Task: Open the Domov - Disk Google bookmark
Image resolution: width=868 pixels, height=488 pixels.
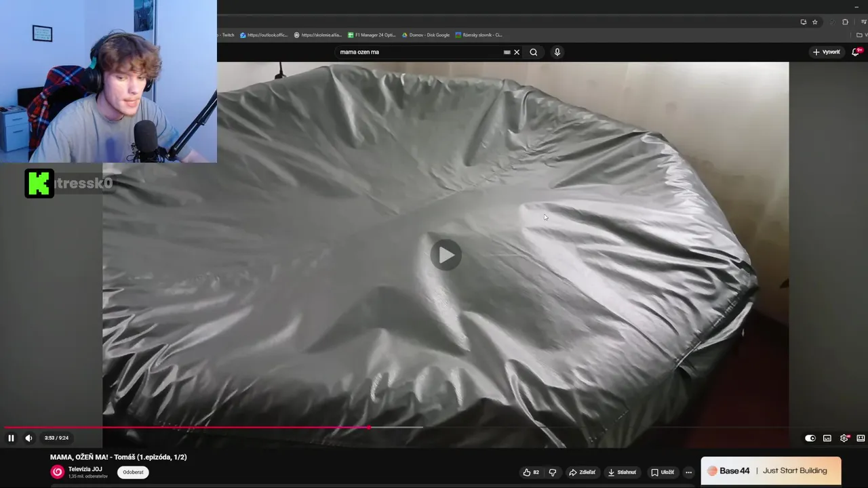Action: tap(426, 35)
